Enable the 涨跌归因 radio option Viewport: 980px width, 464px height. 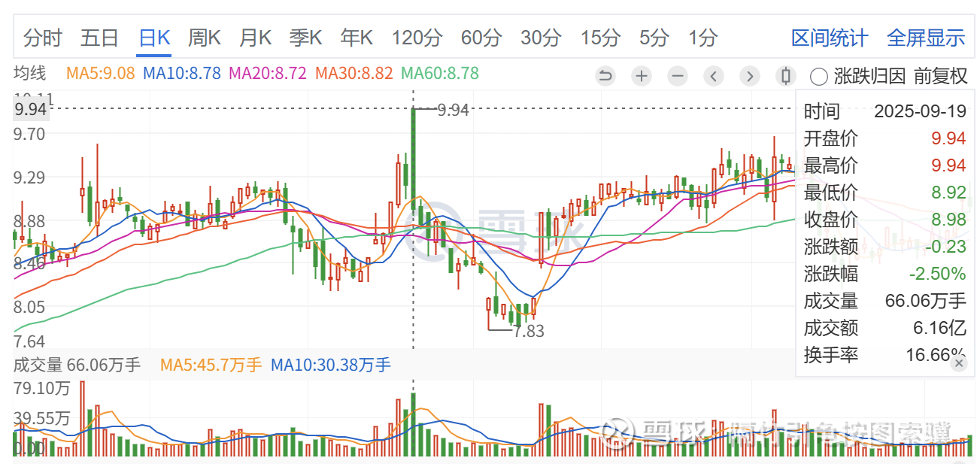pyautogui.click(x=819, y=76)
